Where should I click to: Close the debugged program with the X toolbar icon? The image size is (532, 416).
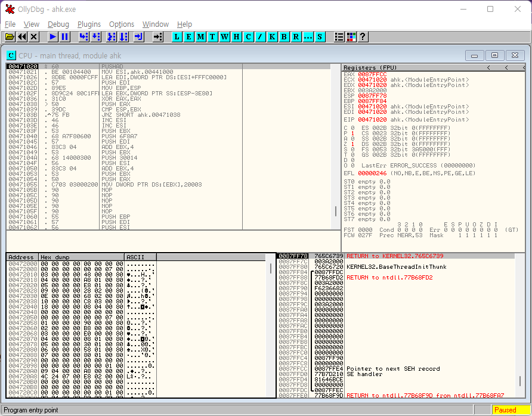[x=33, y=36]
